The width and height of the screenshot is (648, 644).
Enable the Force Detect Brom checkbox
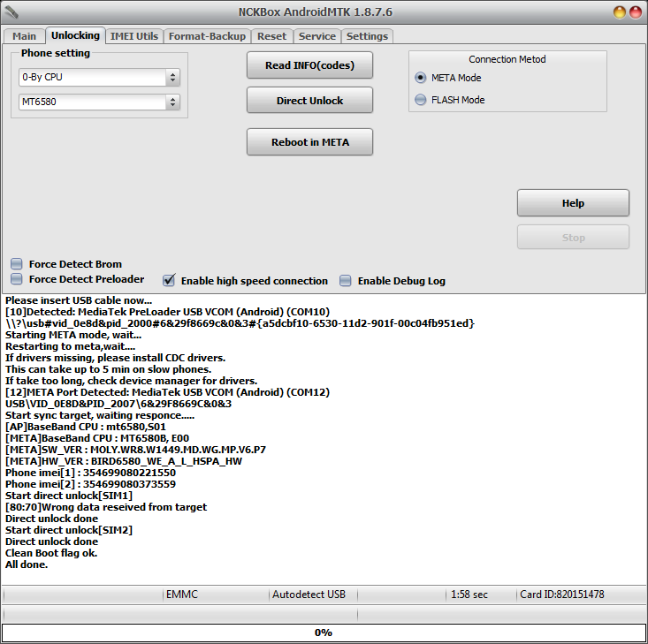pos(17,264)
